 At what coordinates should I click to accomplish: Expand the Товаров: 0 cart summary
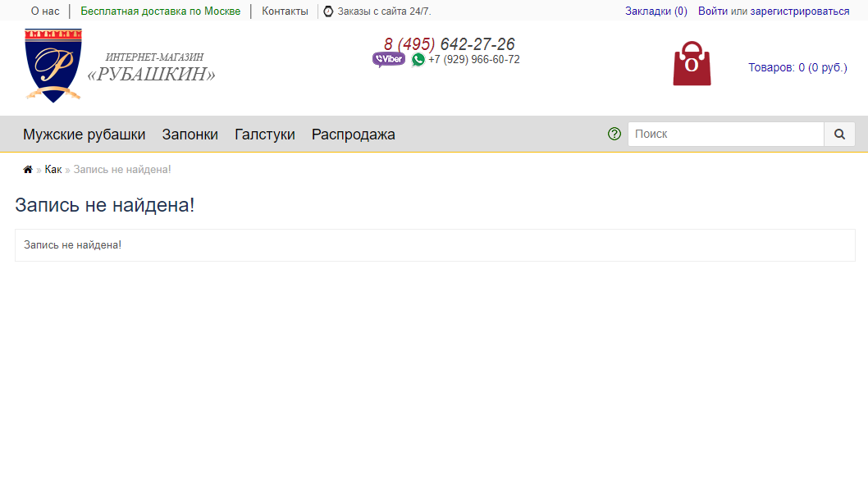[797, 67]
